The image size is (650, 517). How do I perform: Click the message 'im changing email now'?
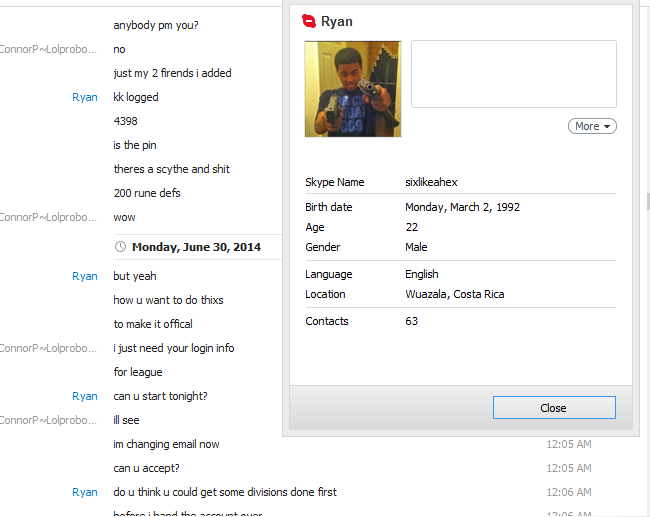click(x=166, y=444)
